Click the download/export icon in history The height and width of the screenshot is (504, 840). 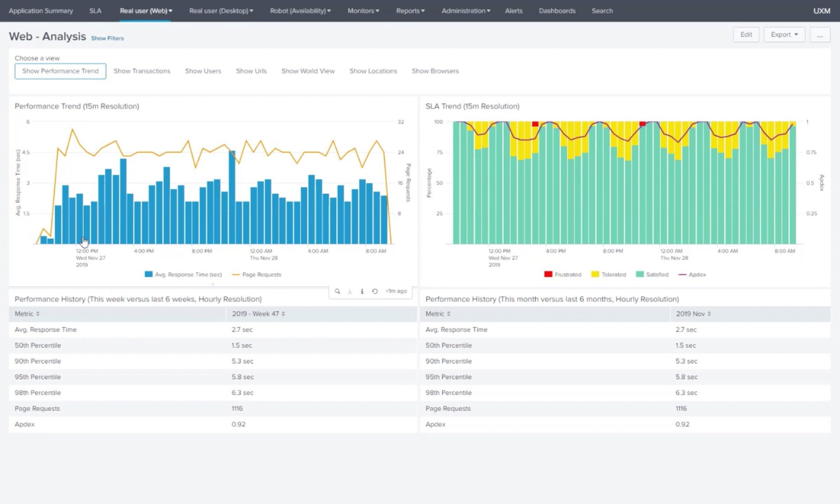[350, 291]
